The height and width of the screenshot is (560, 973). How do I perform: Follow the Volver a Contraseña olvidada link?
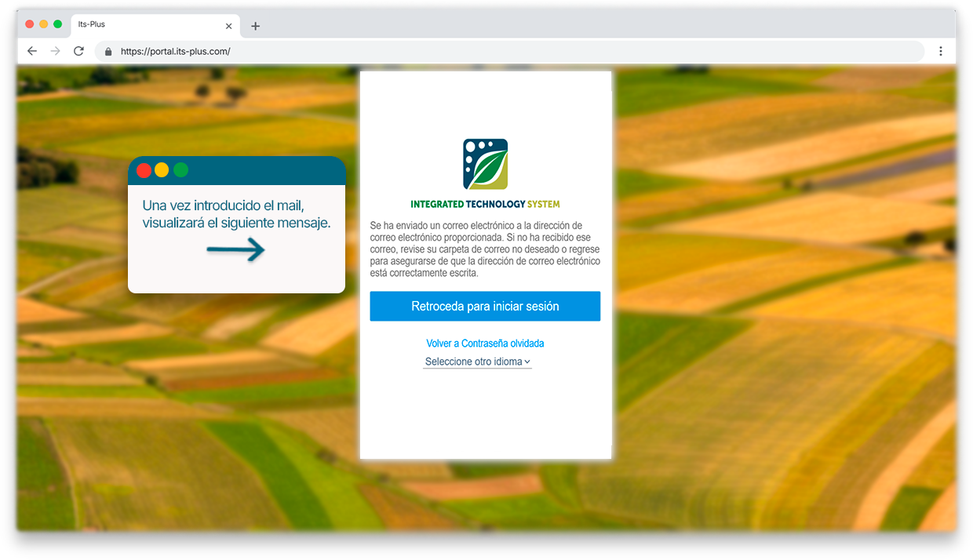485,344
